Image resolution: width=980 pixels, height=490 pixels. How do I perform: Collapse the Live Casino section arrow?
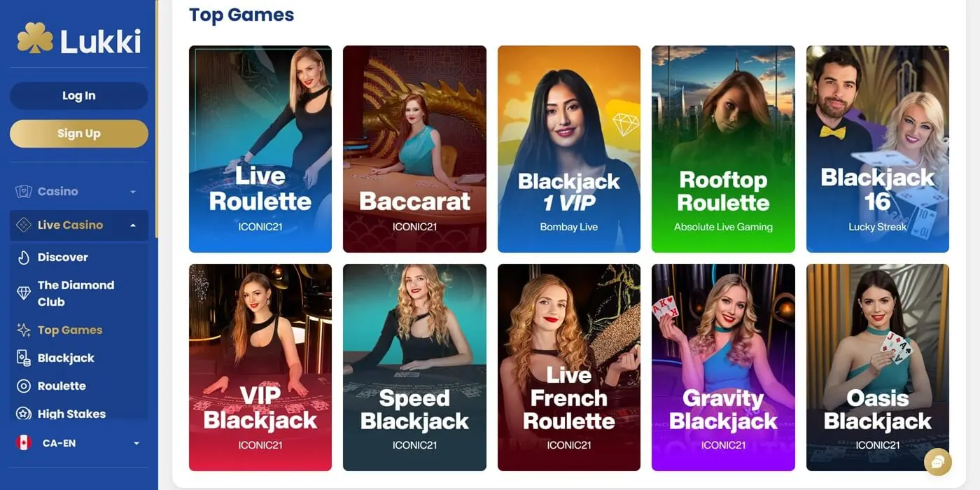(x=133, y=225)
